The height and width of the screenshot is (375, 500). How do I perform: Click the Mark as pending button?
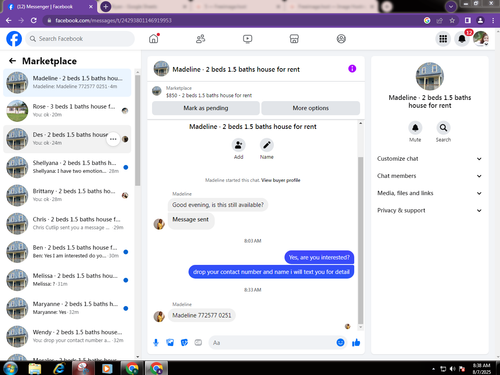(x=206, y=108)
